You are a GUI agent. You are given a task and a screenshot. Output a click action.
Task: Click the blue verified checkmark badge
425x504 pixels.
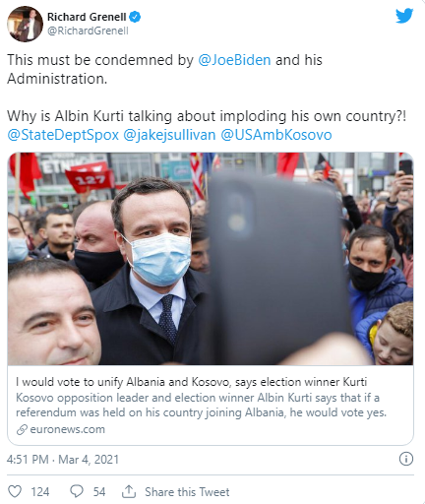pos(135,17)
